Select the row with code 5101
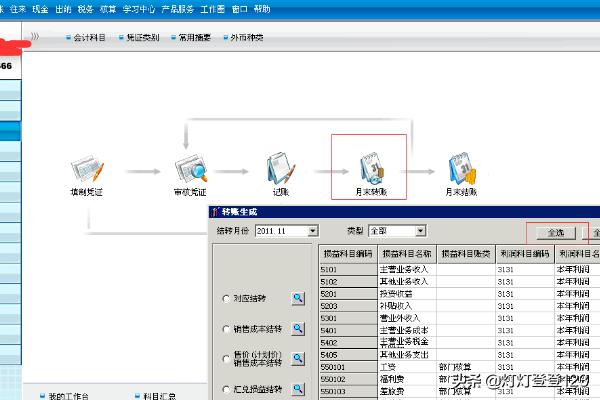 tap(348, 269)
